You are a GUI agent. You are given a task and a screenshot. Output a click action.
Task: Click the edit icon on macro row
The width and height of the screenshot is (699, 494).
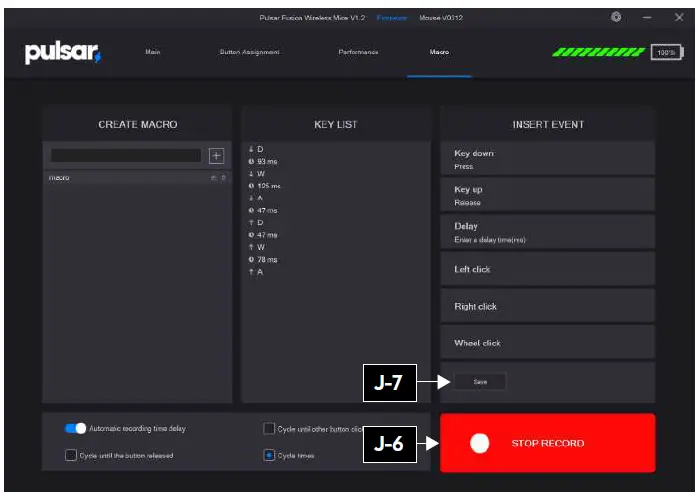[214, 178]
